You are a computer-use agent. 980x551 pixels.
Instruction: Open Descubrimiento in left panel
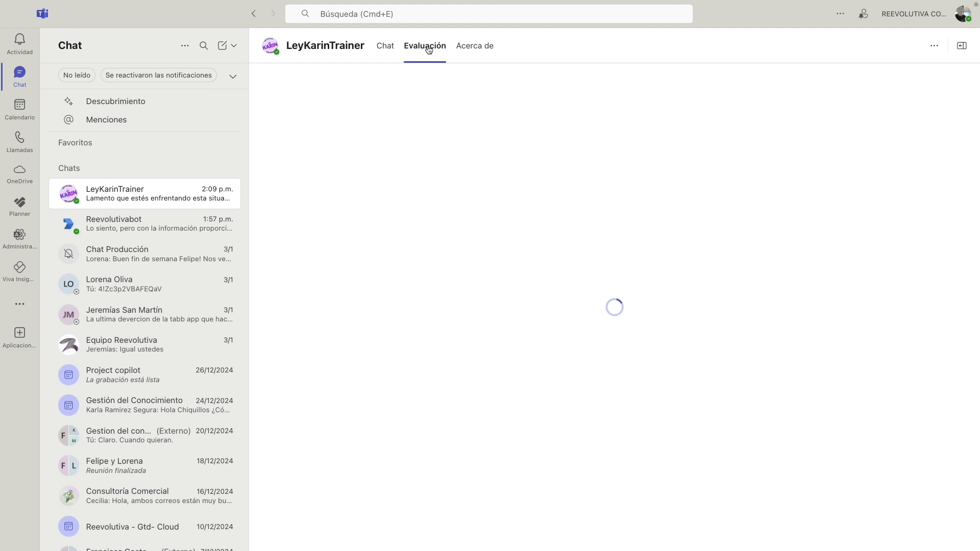click(116, 101)
